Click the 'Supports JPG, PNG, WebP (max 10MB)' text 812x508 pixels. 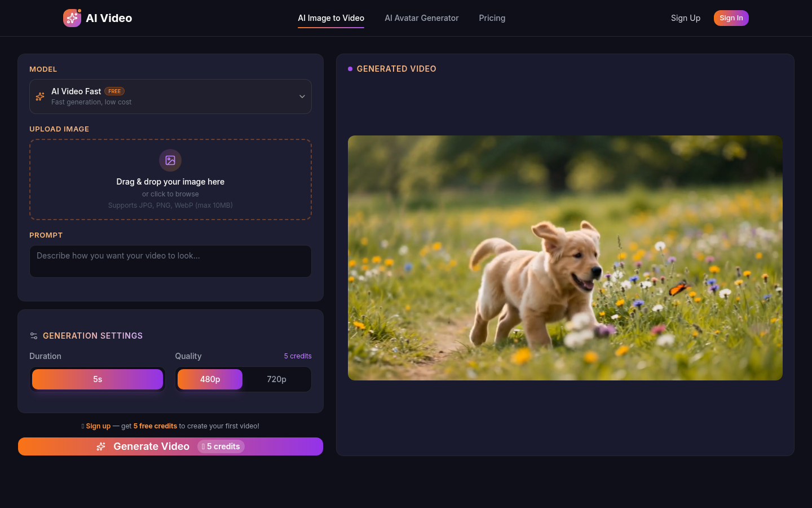(x=170, y=205)
